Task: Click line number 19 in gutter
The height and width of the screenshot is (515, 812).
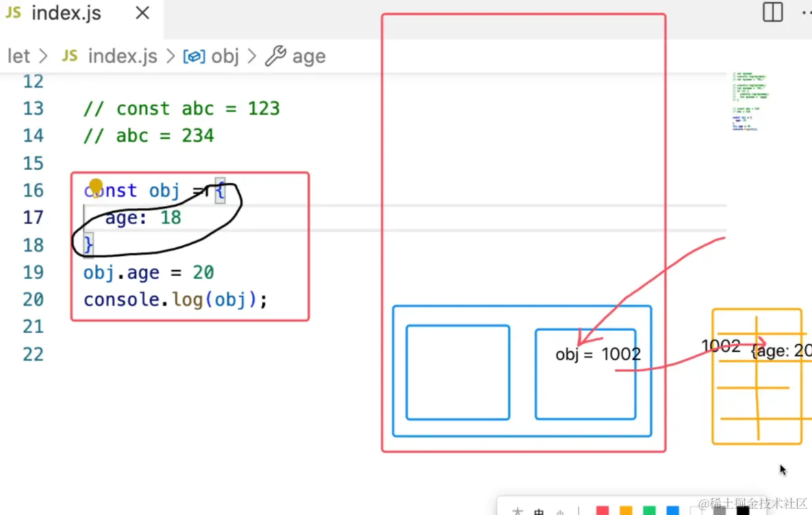Action: [x=33, y=273]
